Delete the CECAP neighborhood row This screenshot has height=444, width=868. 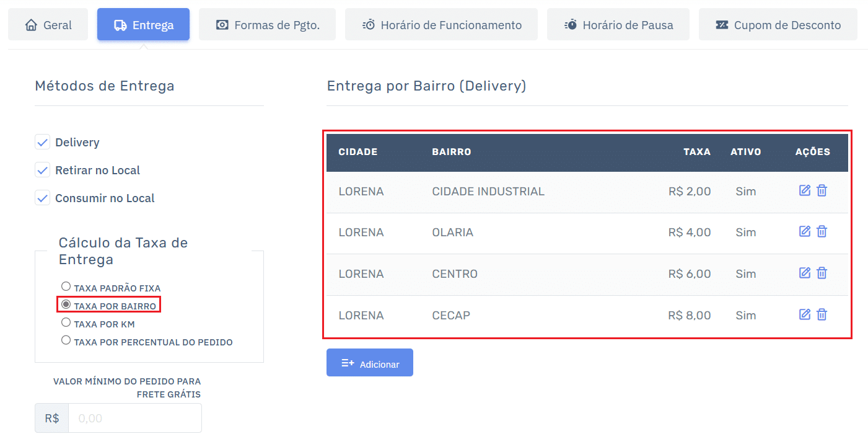point(822,314)
